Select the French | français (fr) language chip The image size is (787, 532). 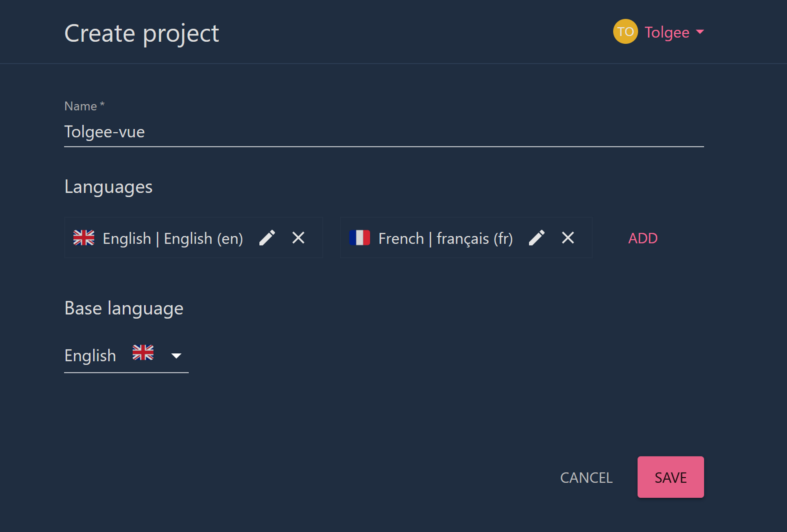pyautogui.click(x=445, y=238)
